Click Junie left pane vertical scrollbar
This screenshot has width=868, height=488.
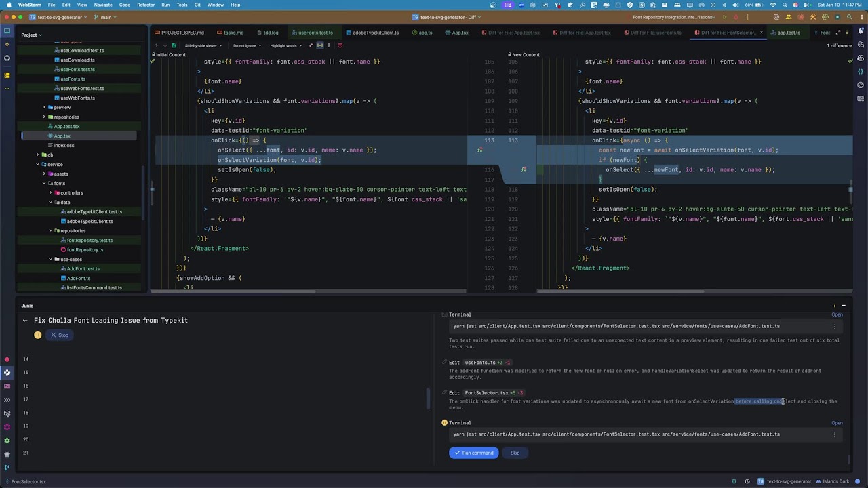click(x=427, y=399)
